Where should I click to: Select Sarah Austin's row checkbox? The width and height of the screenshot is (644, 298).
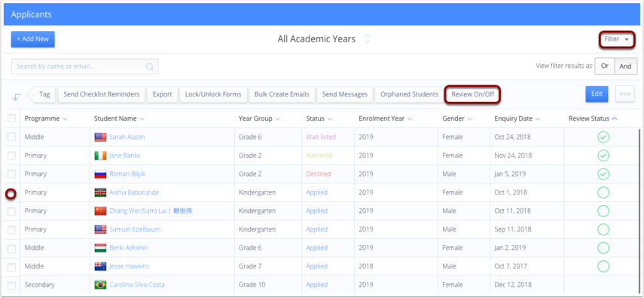[11, 137]
